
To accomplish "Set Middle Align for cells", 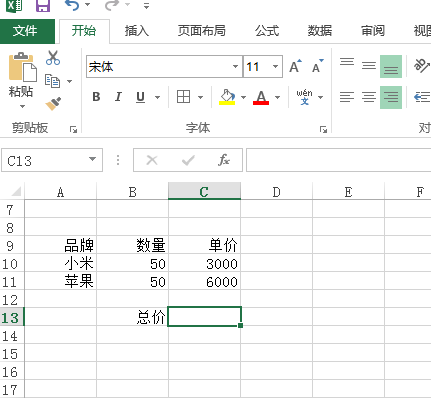I will click(369, 66).
